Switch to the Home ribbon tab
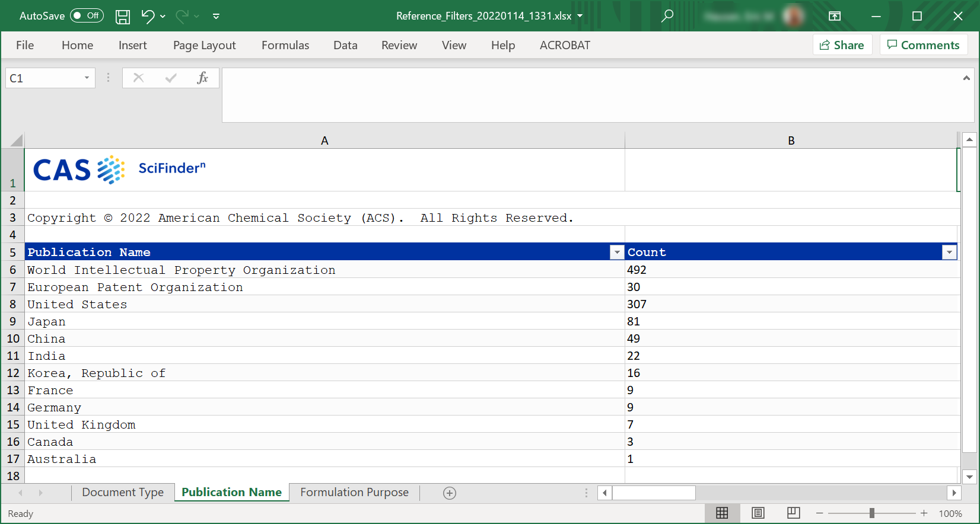The image size is (980, 524). (77, 45)
